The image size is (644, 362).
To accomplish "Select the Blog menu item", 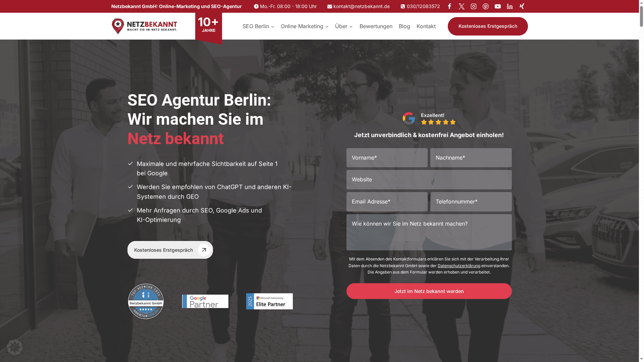I will 404,26.
